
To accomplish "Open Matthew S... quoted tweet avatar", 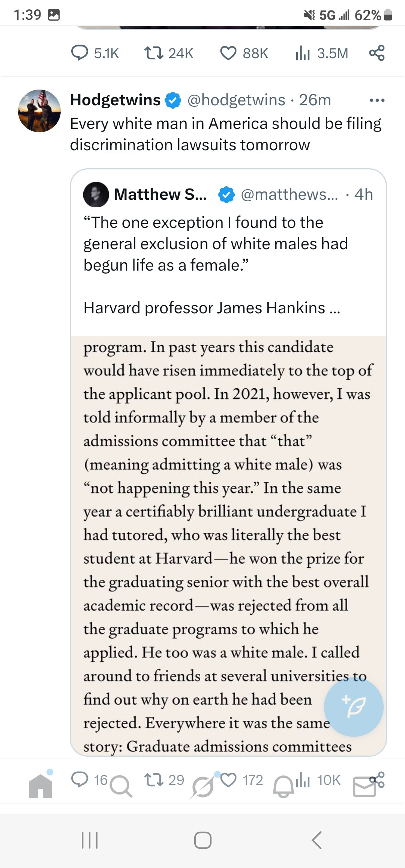I will coord(96,195).
